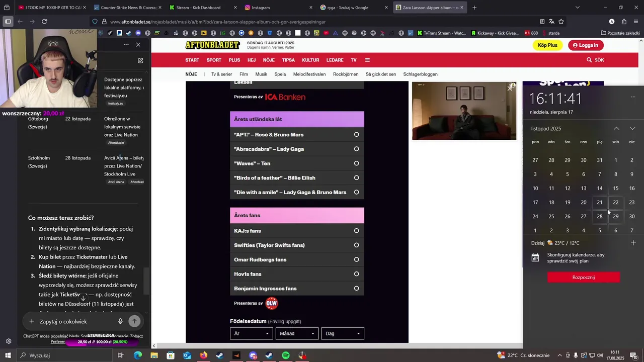Show hidden tray icons chevron
The height and width of the screenshot is (362, 644).
click(559, 355)
